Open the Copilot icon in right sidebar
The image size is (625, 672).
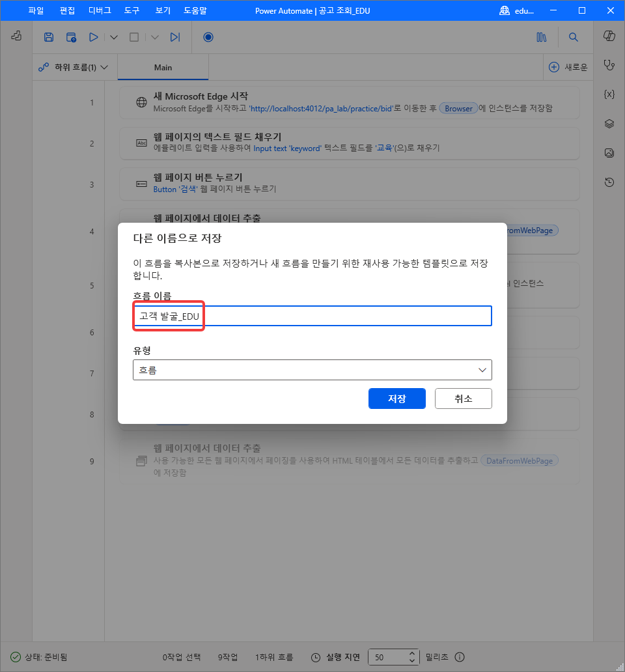tap(609, 36)
